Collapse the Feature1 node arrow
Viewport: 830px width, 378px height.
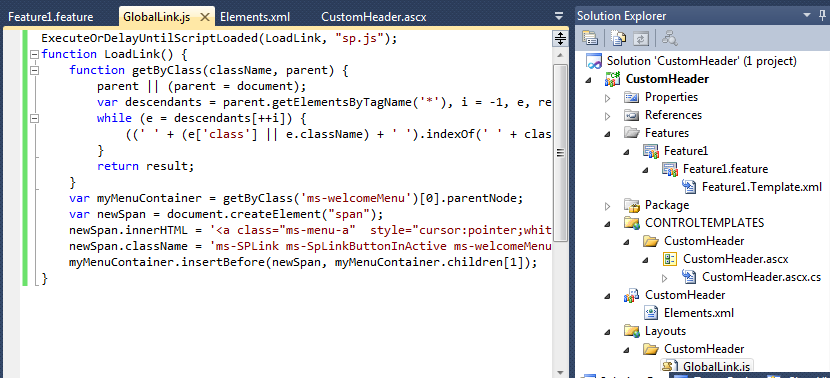(627, 151)
